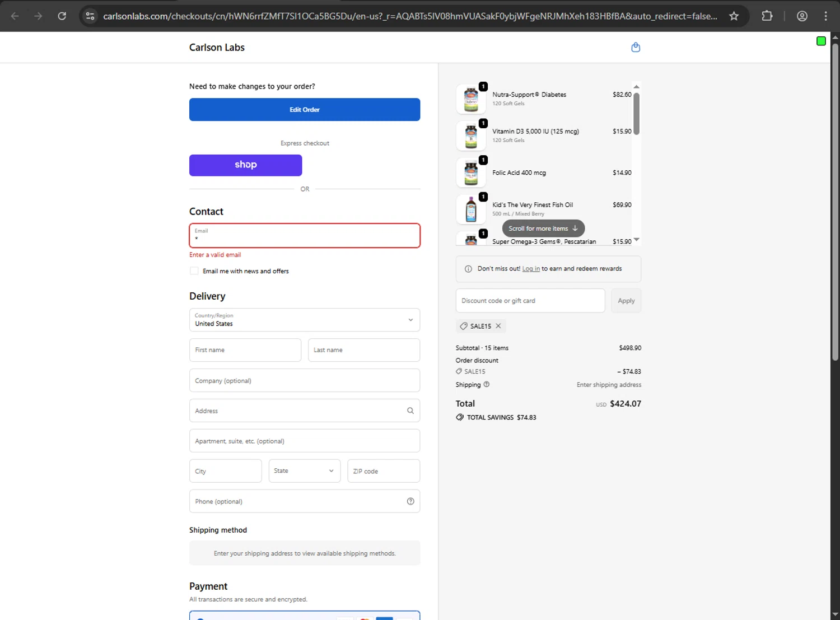Screen dimensions: 840x620
Task: Remove the SALE15 discount code tag
Action: pyautogui.click(x=498, y=326)
